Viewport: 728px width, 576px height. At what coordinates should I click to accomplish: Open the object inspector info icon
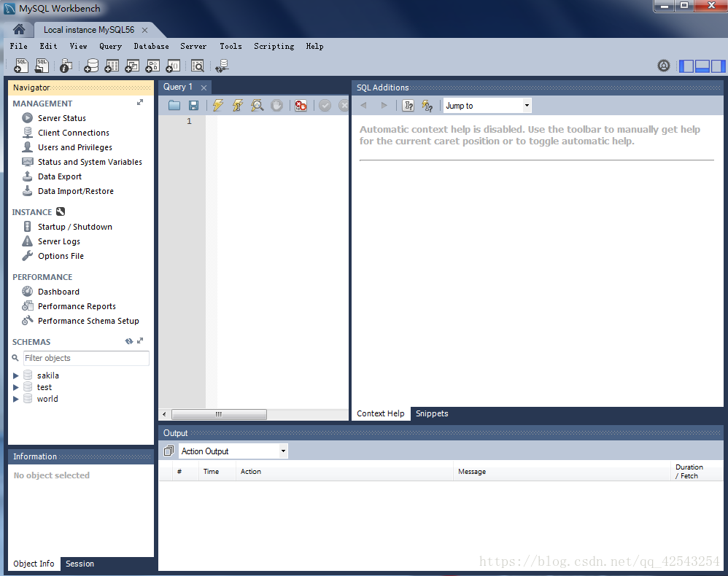pyautogui.click(x=66, y=66)
